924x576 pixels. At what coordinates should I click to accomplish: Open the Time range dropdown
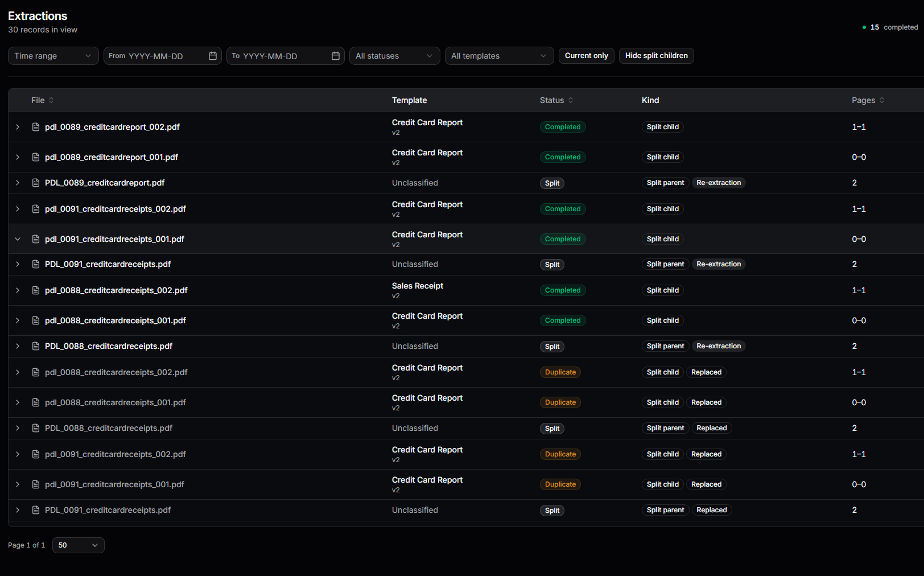[x=53, y=56]
